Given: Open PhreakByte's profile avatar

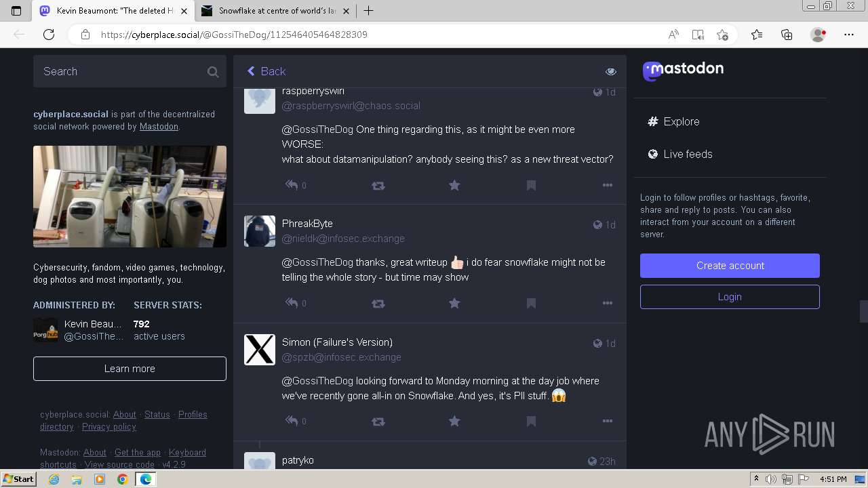Looking at the screenshot, I should pos(260,231).
